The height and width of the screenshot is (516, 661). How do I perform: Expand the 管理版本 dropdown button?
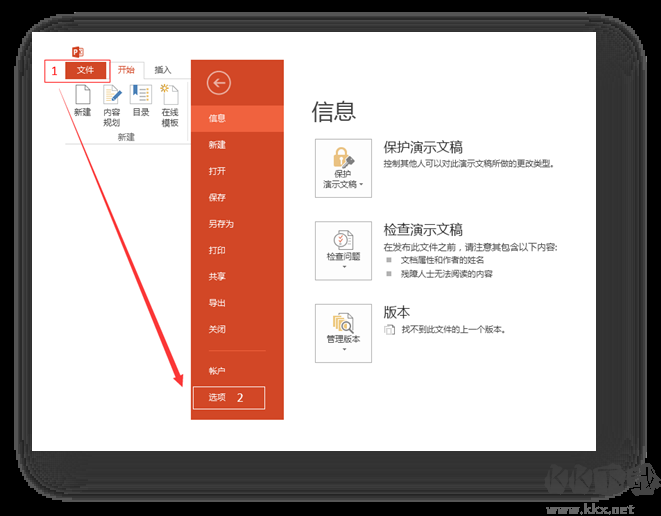point(343,333)
